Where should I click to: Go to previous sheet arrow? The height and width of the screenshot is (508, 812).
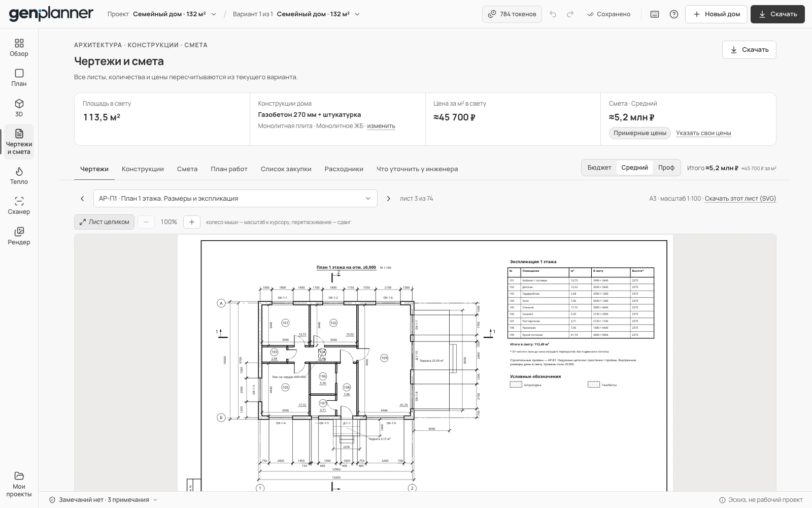point(82,199)
